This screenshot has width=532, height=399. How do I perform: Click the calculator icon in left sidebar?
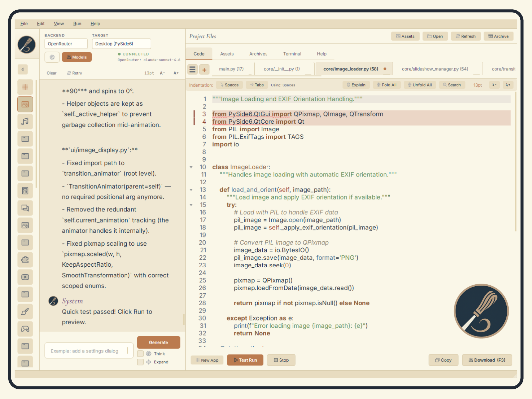pos(25,191)
